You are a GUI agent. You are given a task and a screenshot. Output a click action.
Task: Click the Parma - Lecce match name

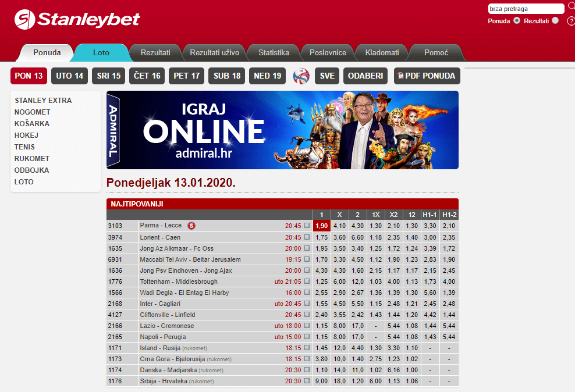161,225
